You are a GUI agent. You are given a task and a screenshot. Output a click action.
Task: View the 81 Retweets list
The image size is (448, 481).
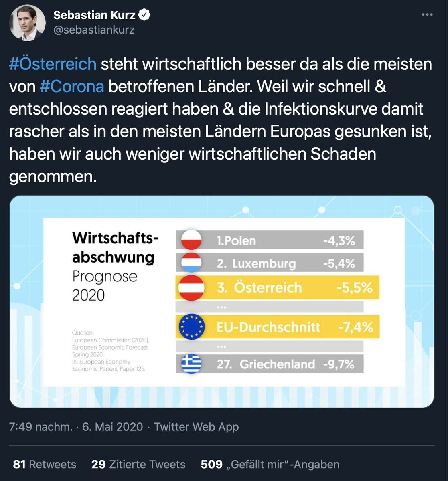(x=45, y=464)
